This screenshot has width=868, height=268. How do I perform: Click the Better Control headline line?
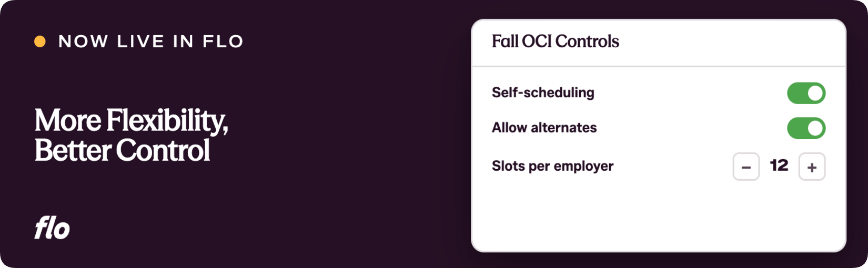(x=122, y=150)
